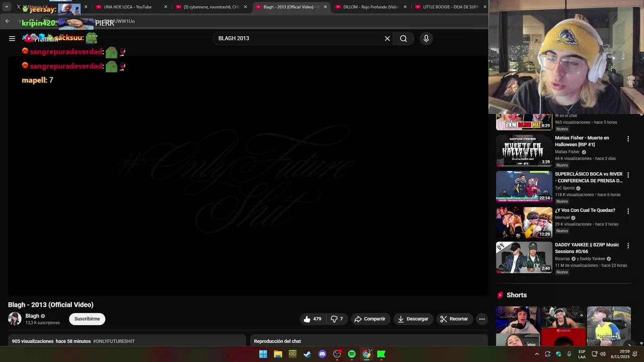This screenshot has height=362, width=644.
Task: Open volume control in system tray
Action: pos(603,354)
